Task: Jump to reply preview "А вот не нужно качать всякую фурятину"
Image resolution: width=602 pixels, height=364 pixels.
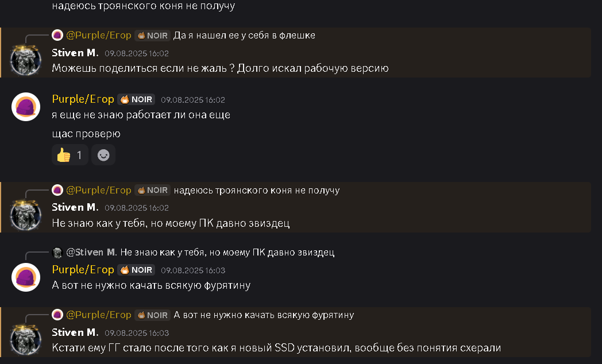Action: [x=264, y=315]
